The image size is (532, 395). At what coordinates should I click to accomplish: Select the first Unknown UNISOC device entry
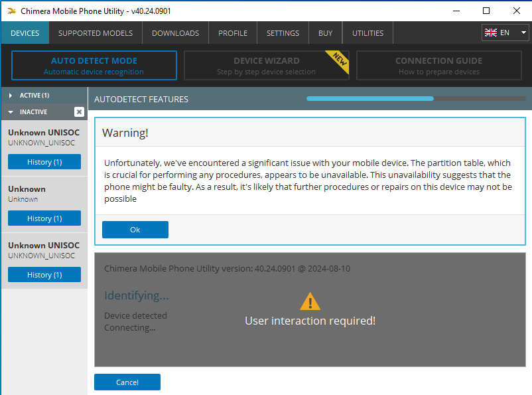click(44, 137)
